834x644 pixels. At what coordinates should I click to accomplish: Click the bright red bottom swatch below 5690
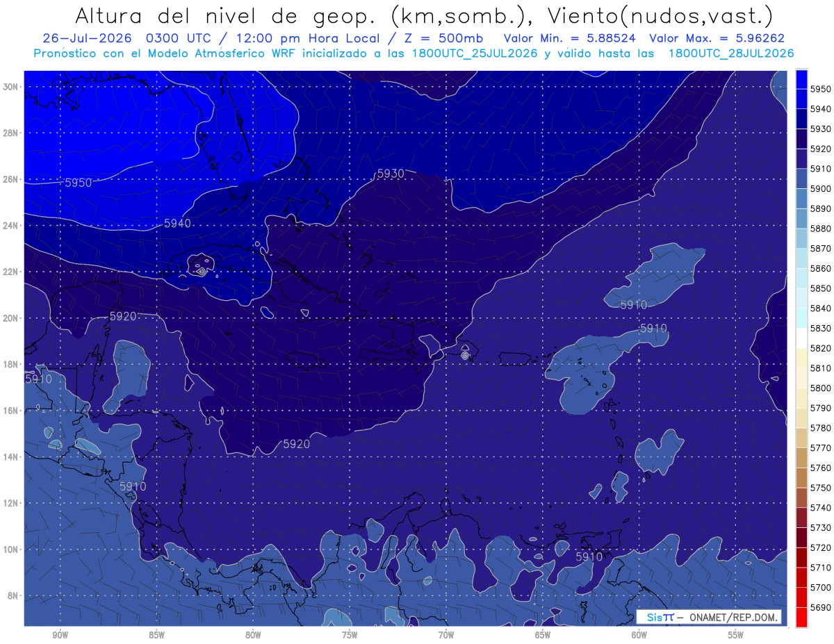(801, 618)
